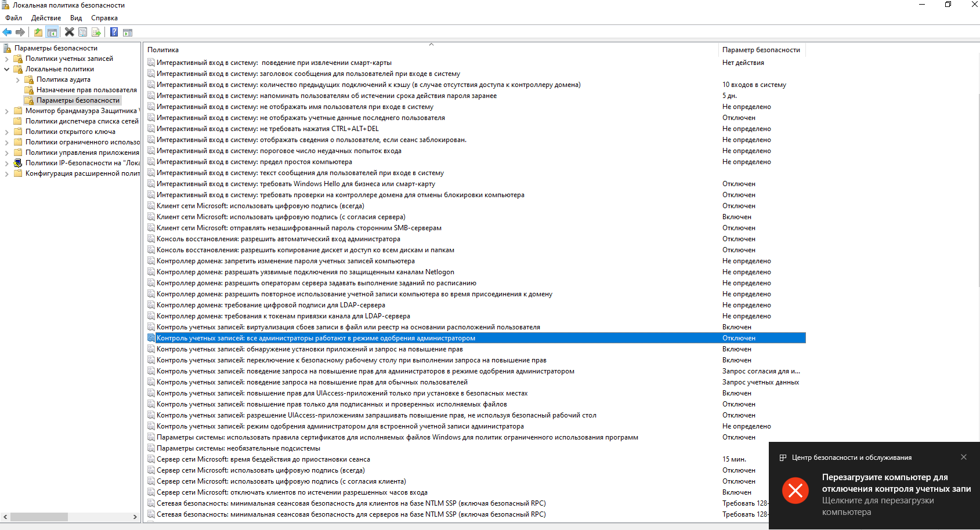The image size is (980, 530).
Task: Collapse 'Локальные политики' node
Action: click(7, 69)
